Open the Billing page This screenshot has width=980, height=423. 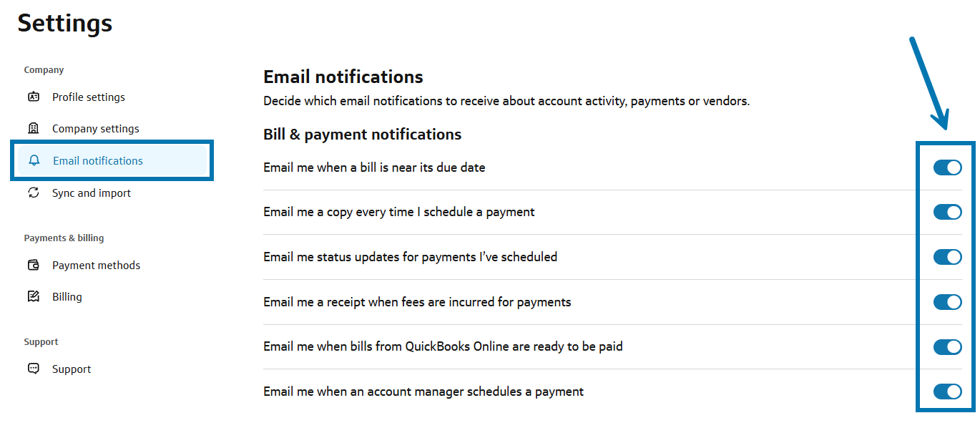(67, 296)
